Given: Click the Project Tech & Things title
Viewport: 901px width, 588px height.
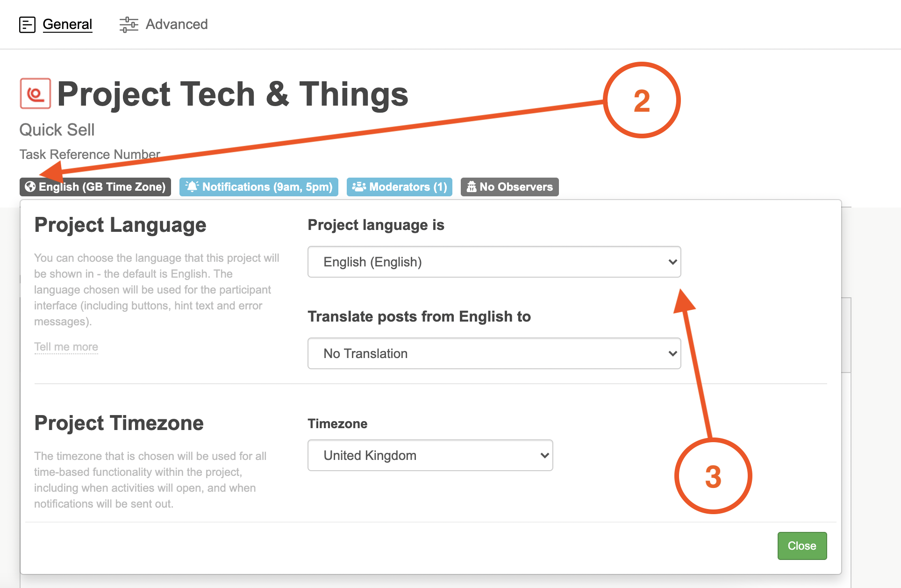Looking at the screenshot, I should (x=233, y=94).
